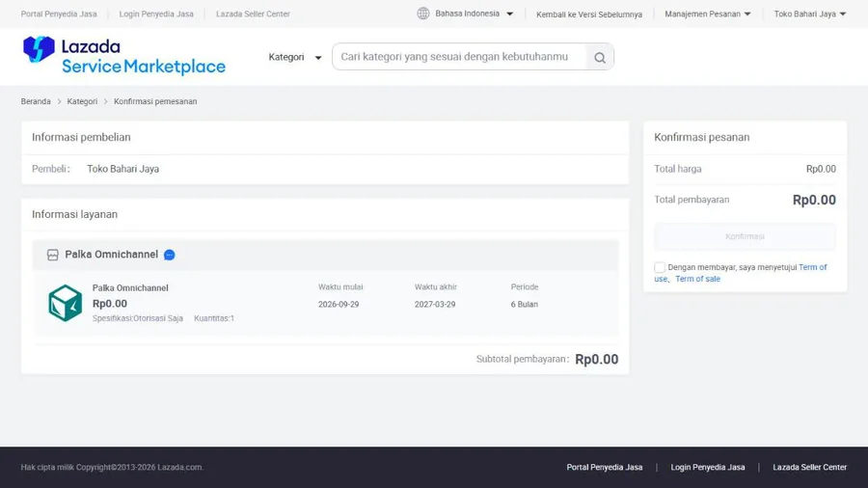
Task: Expand the Kategori dropdown
Action: pyautogui.click(x=295, y=57)
